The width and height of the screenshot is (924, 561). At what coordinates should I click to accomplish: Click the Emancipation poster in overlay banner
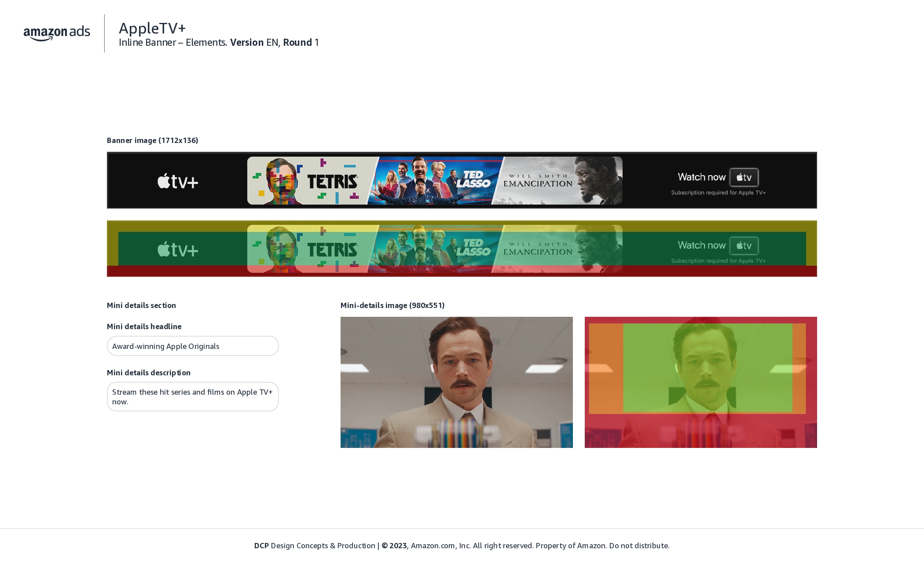557,249
